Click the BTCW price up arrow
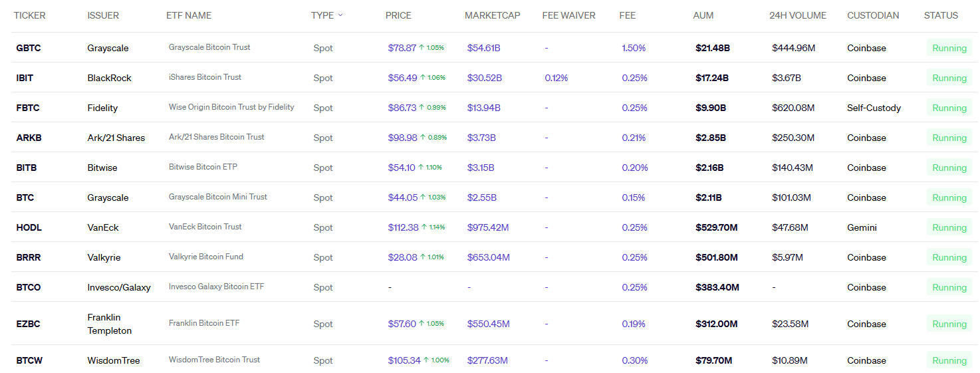 click(x=426, y=360)
